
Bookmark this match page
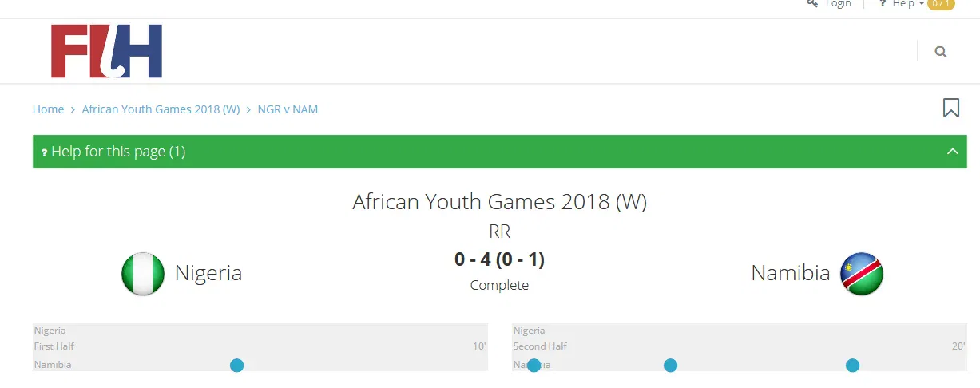[x=950, y=108]
